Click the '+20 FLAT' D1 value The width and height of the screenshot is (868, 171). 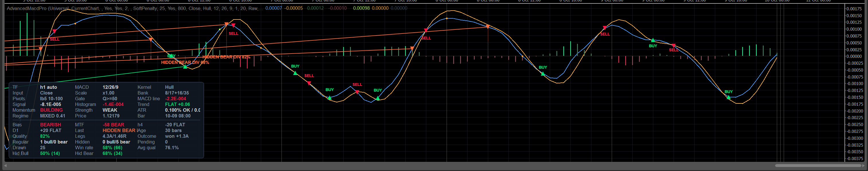(x=50, y=130)
